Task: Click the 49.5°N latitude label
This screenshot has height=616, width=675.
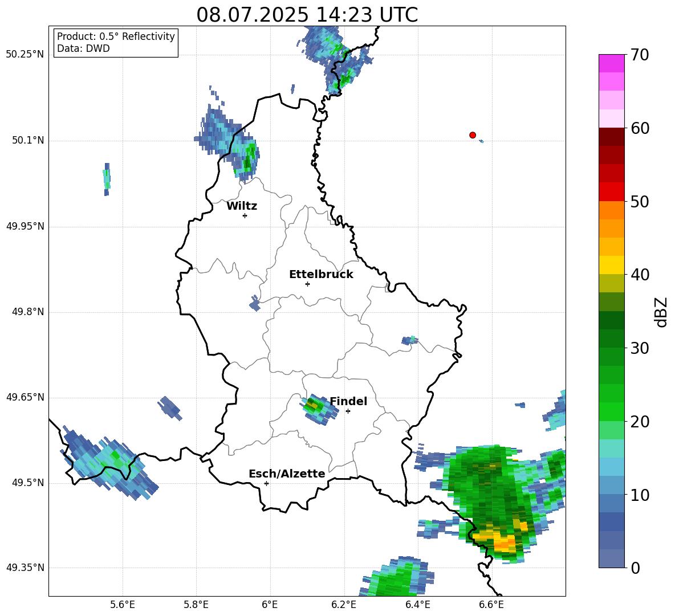Action: [x=27, y=483]
